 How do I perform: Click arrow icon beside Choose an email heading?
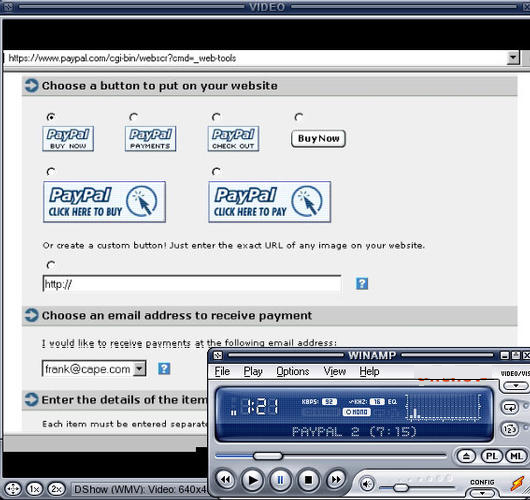coord(32,315)
